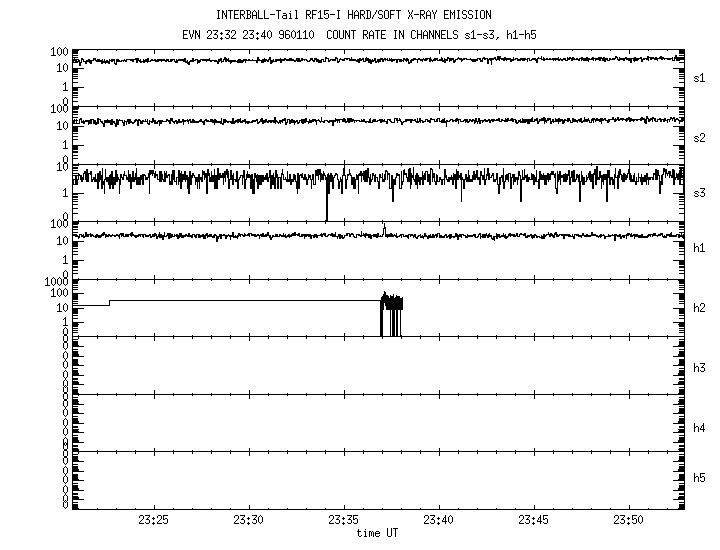Click the h4 channel label
This screenshot has width=720, height=550.
click(700, 428)
